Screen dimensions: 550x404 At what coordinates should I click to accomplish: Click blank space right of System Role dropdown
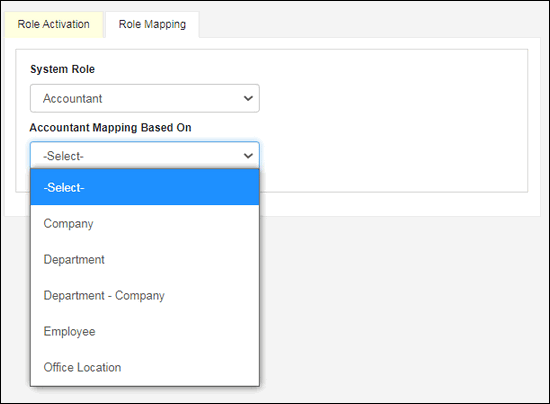393,98
